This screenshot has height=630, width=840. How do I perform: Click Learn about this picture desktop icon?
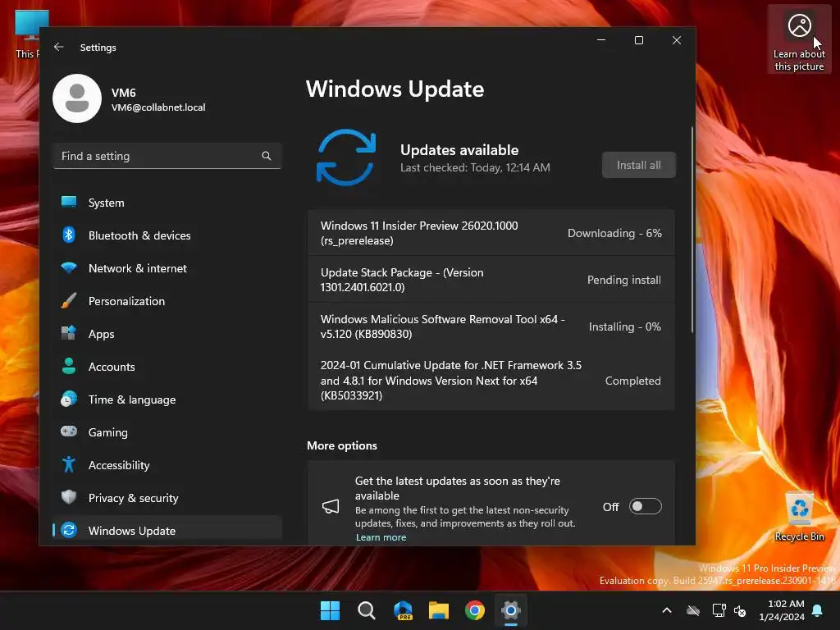[799, 39]
